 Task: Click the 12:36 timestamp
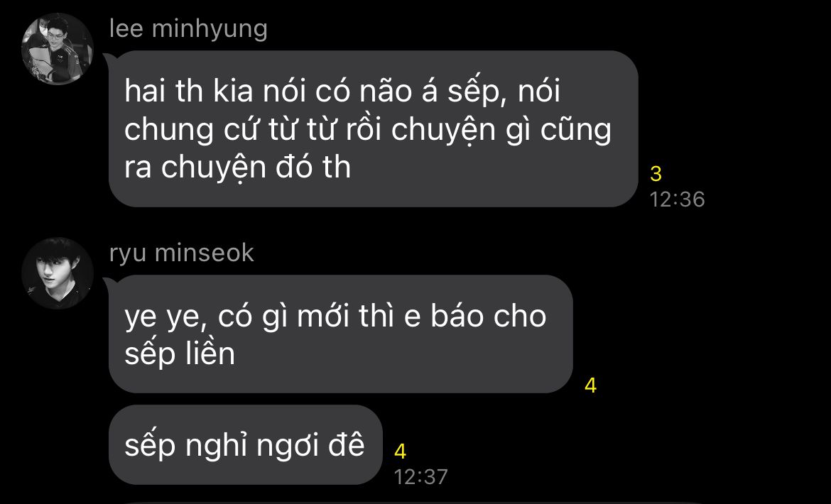[677, 199]
